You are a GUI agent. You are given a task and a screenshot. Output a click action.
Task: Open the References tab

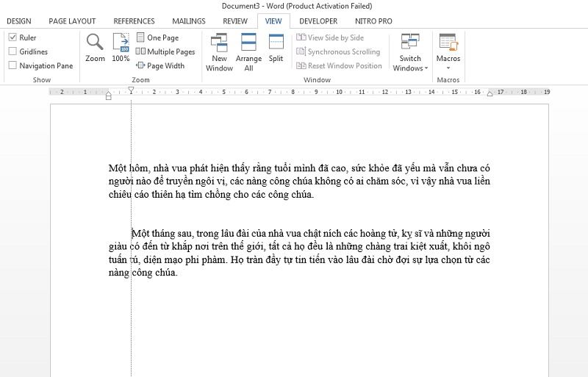135,21
